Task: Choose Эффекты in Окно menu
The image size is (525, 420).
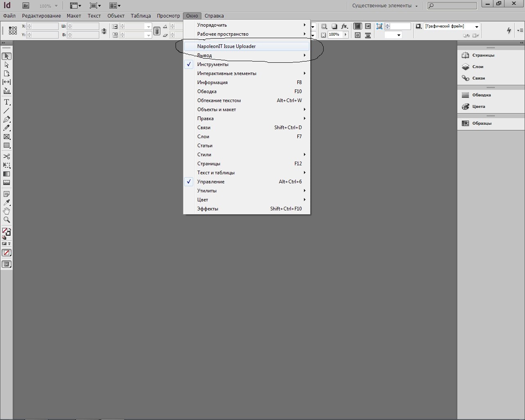Action: [247, 209]
